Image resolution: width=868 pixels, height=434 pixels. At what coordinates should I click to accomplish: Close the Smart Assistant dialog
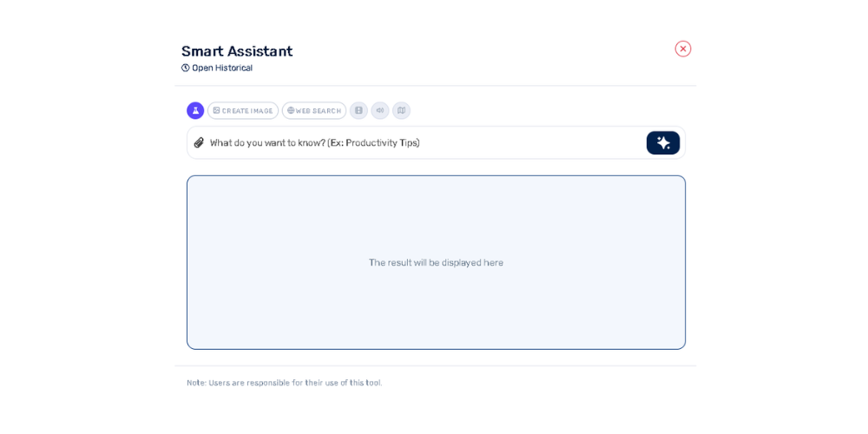click(683, 49)
